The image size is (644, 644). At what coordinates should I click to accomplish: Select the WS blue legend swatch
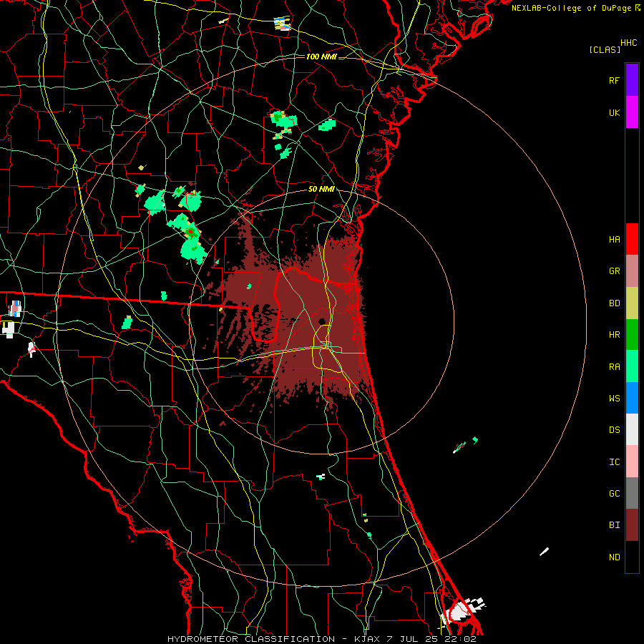click(632, 398)
